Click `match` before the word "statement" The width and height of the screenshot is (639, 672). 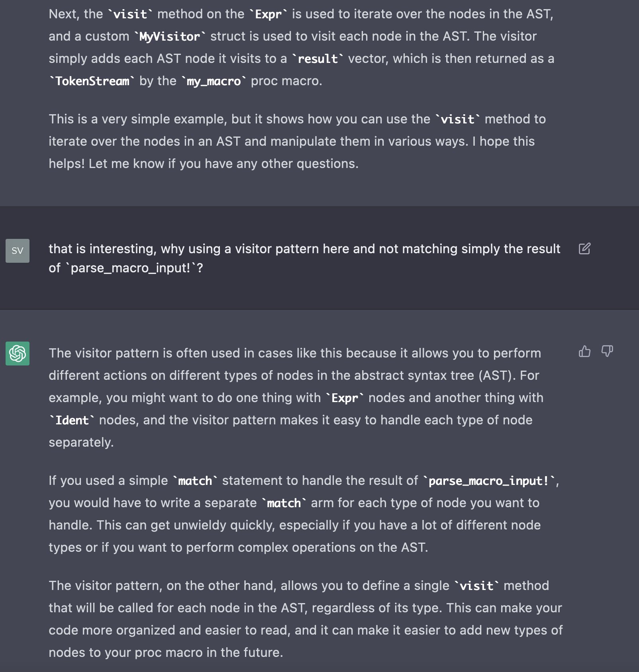195,481
